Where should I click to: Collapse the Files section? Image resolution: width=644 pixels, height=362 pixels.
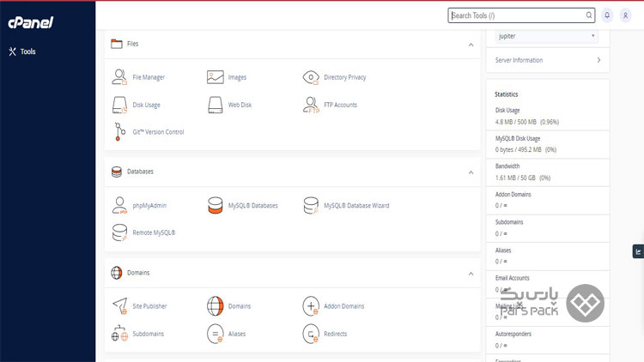[x=471, y=45]
